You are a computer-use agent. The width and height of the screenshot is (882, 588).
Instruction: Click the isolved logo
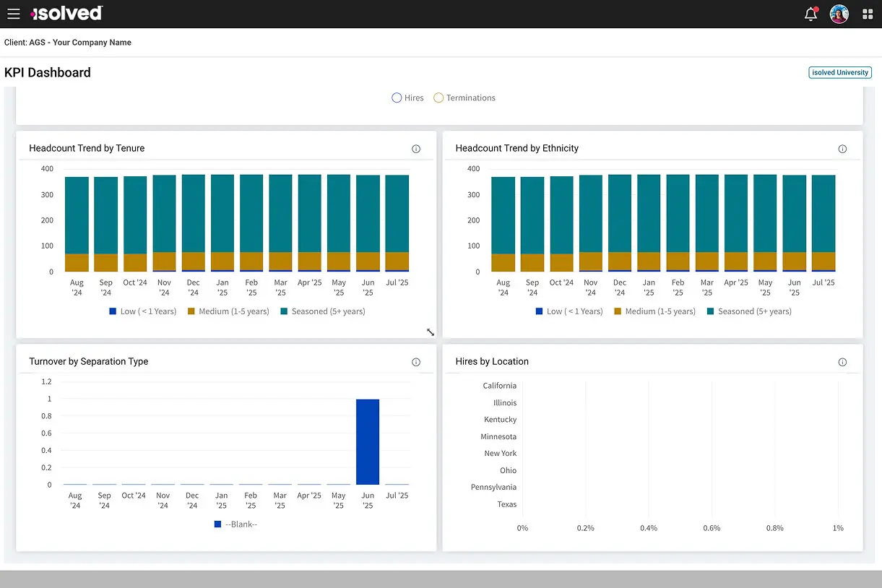[66, 14]
